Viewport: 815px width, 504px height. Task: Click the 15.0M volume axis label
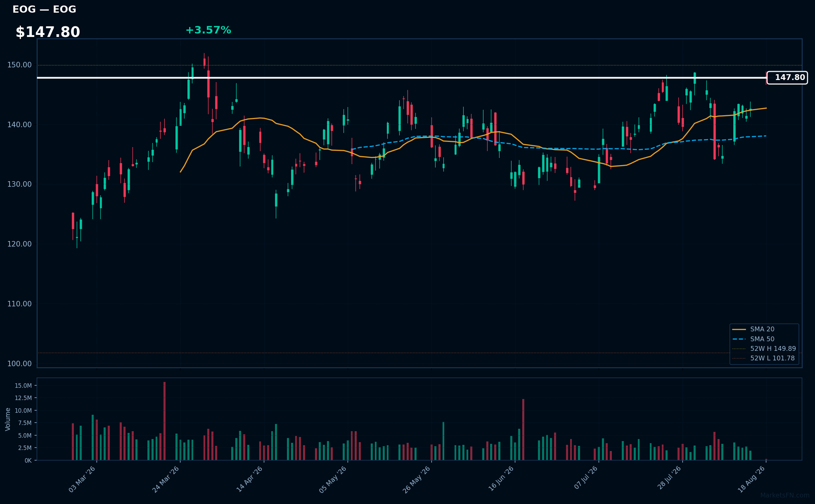tap(23, 386)
